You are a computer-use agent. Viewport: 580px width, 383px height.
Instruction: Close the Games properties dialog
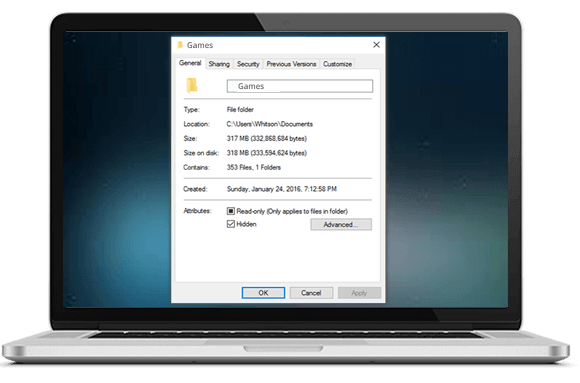pyautogui.click(x=376, y=45)
